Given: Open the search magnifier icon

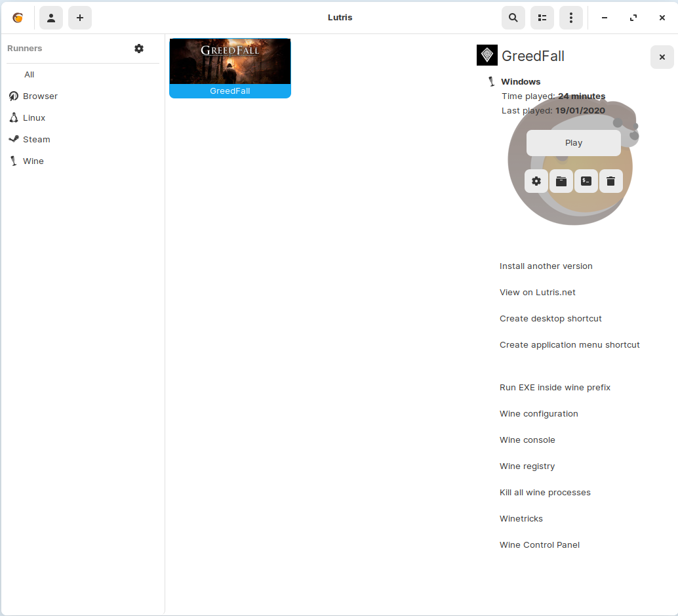Looking at the screenshot, I should tap(513, 18).
